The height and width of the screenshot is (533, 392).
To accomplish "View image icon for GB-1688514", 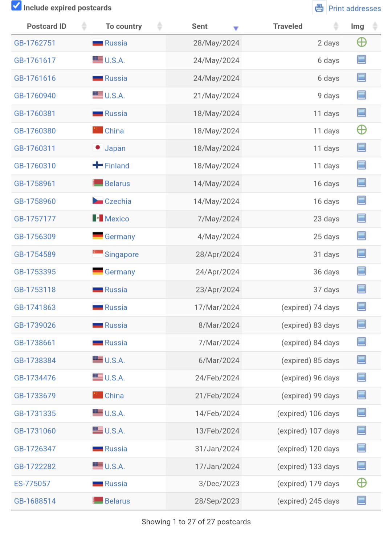I will 362,501.
